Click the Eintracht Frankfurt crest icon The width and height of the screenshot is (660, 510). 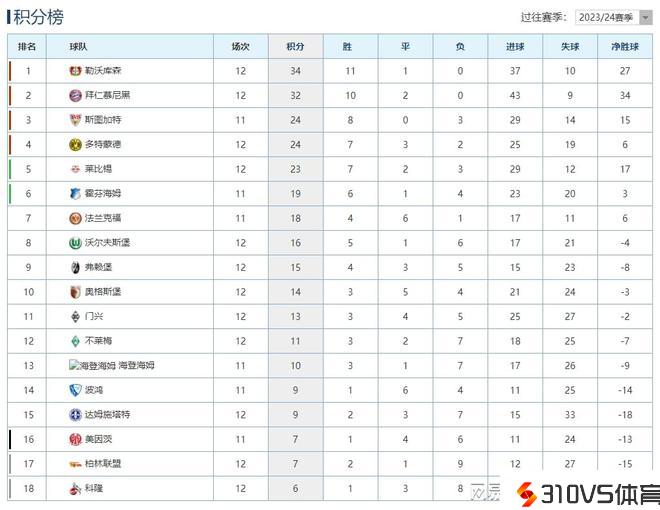75,218
